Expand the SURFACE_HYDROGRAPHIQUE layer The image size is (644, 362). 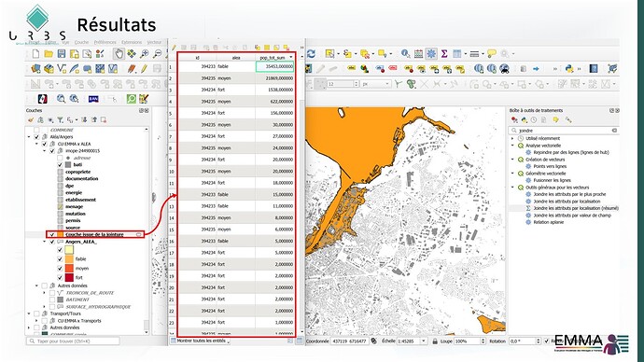click(x=45, y=307)
